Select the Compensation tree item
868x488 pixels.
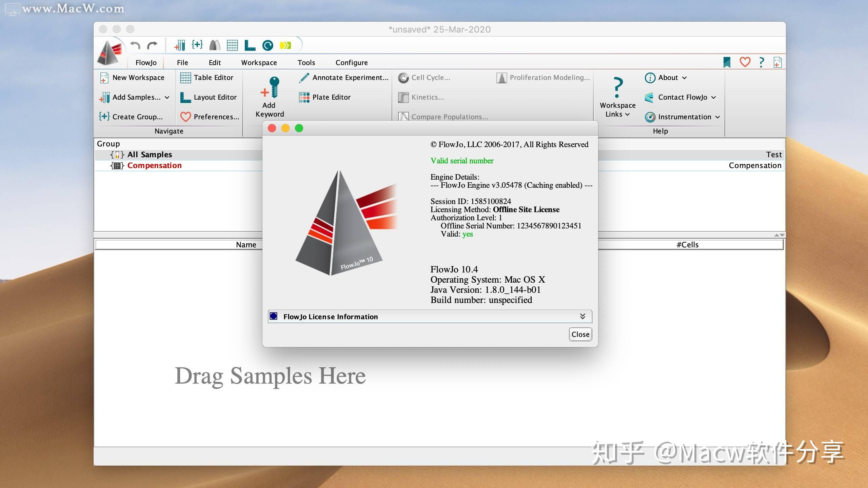(x=154, y=165)
